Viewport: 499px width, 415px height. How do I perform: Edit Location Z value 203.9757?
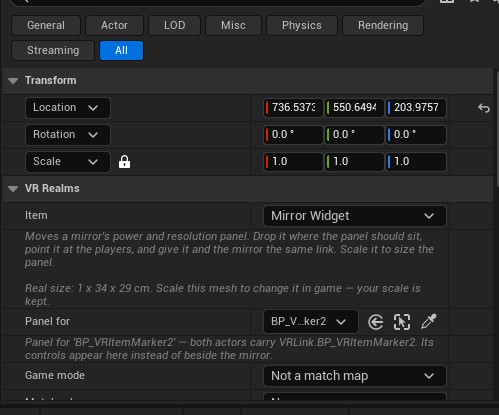pyautogui.click(x=416, y=108)
